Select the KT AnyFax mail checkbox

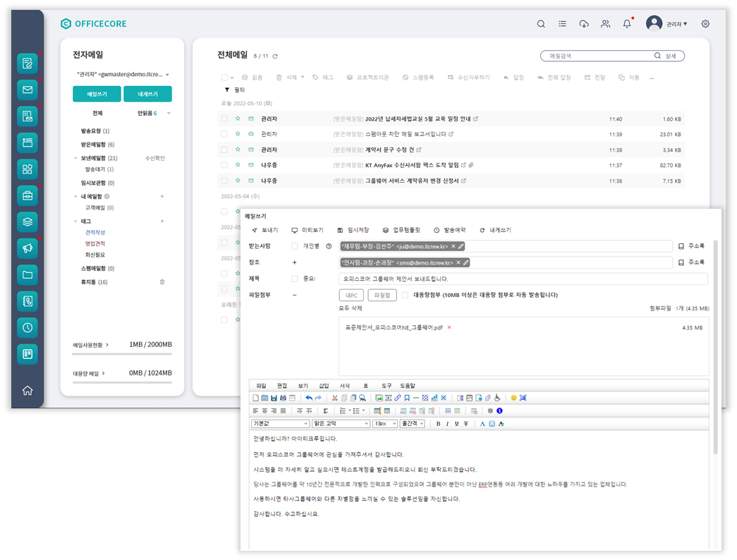coord(224,165)
